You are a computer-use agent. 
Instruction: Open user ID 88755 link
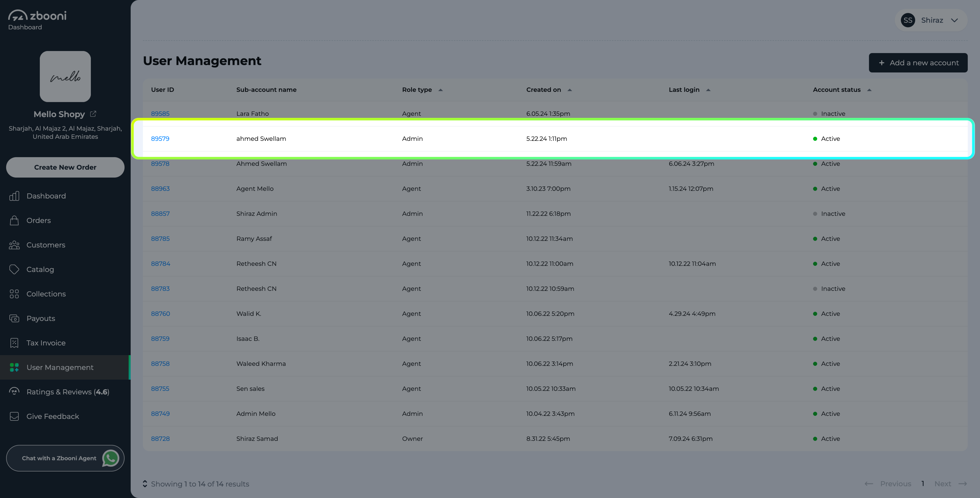coord(160,388)
